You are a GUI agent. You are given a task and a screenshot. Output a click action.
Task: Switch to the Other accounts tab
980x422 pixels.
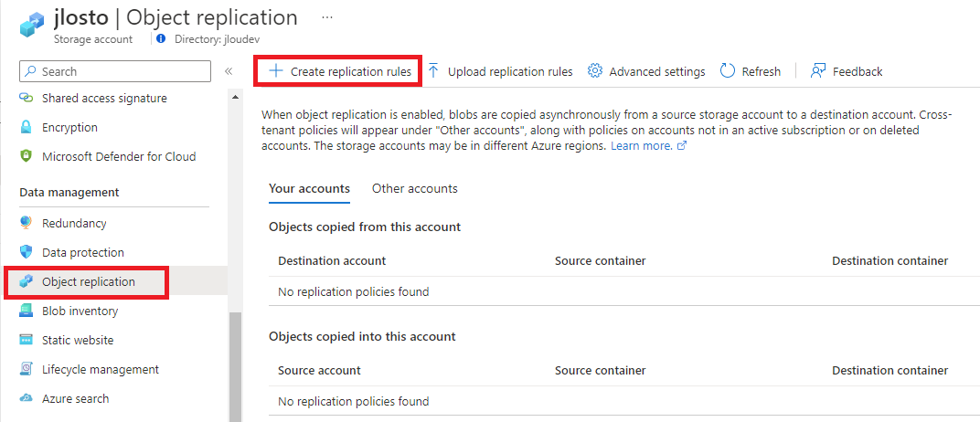pos(414,188)
